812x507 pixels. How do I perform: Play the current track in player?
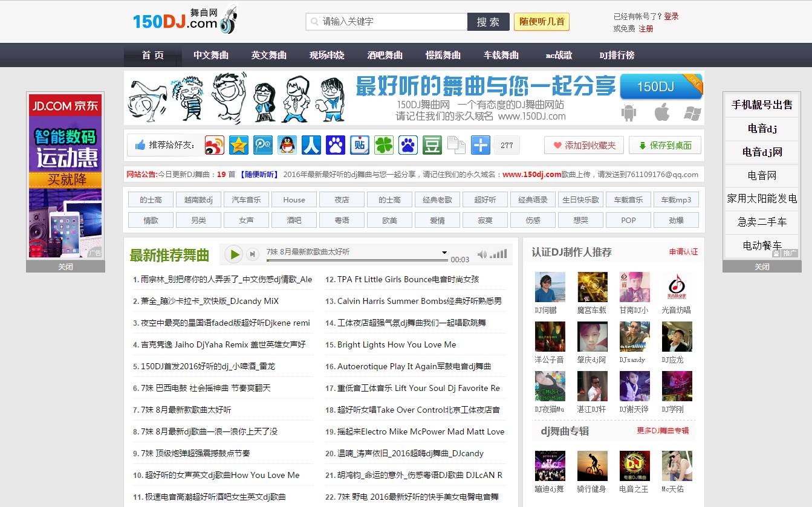point(234,254)
